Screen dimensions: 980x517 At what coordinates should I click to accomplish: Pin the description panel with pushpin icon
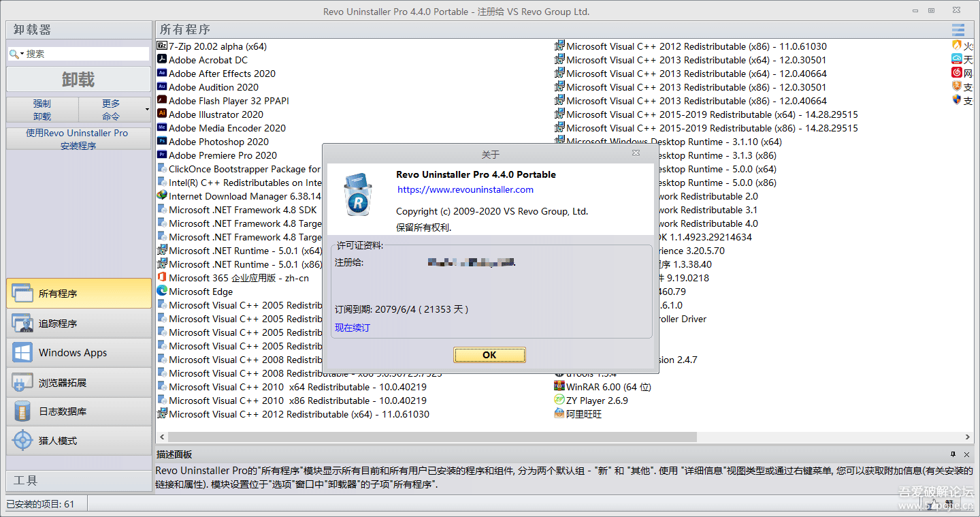click(953, 454)
